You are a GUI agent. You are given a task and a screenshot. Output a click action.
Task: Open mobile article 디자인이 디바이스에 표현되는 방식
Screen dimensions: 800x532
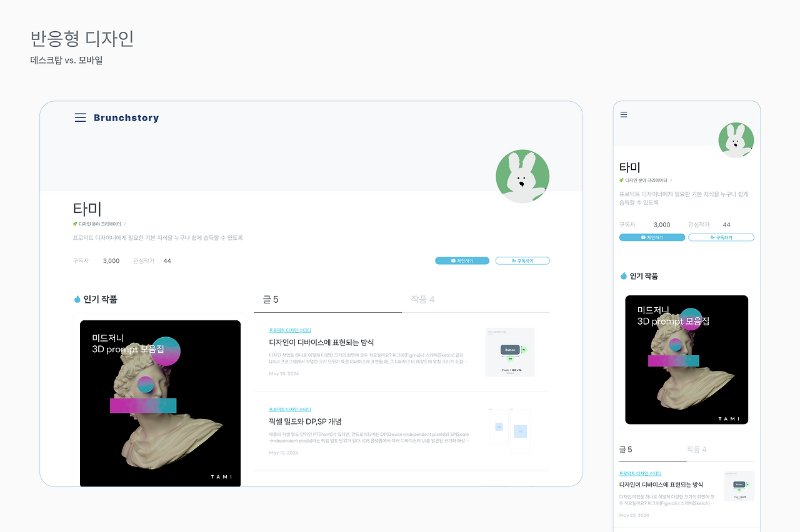tap(661, 485)
